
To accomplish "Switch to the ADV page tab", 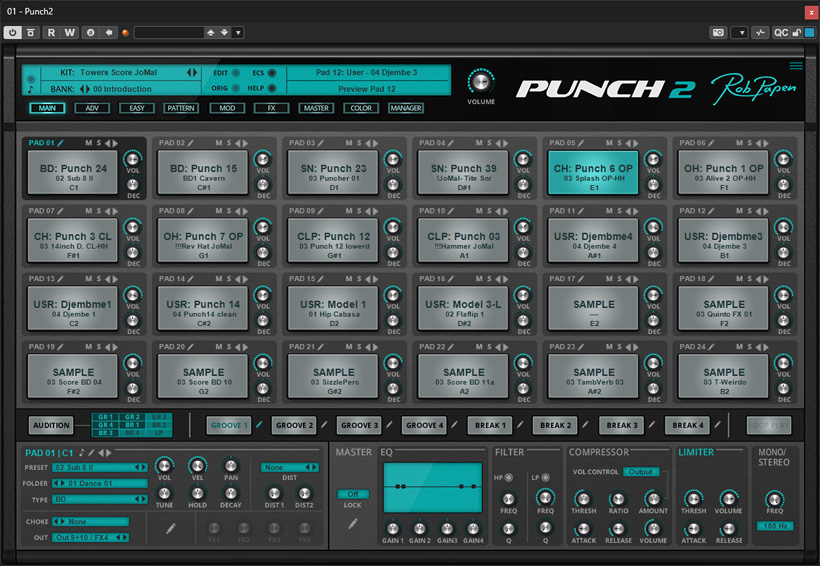I will point(92,108).
